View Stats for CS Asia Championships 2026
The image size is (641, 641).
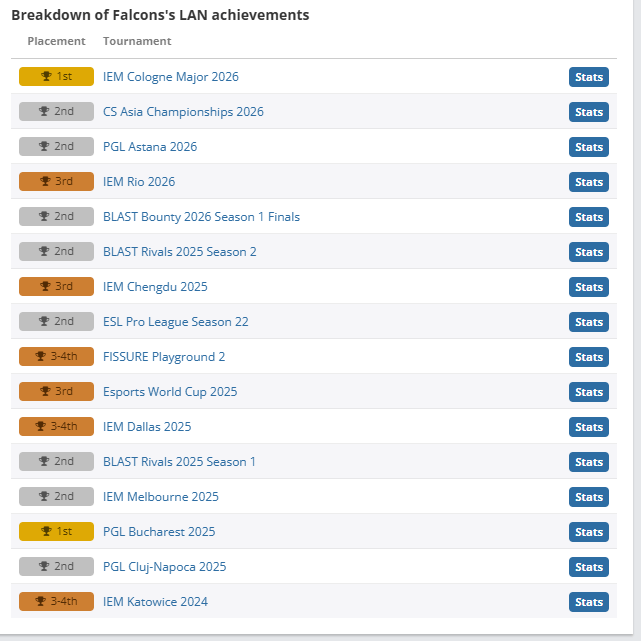coord(589,112)
